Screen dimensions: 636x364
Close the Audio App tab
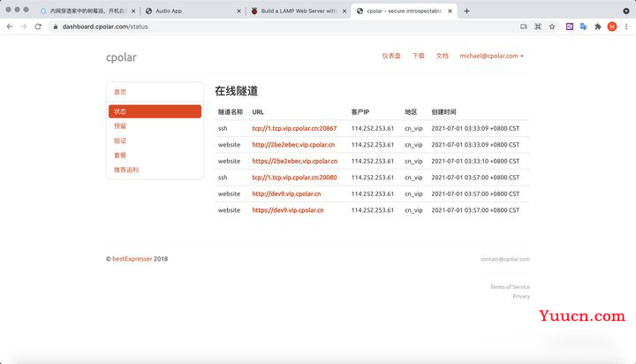click(x=238, y=11)
